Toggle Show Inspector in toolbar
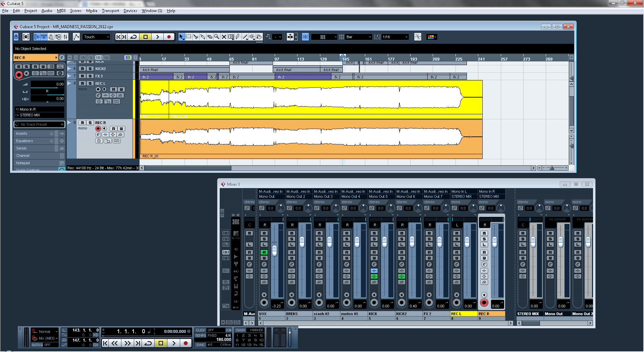 [37, 37]
